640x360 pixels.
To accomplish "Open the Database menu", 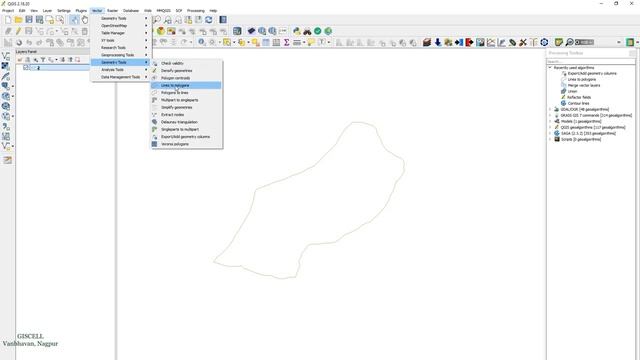I will tap(131, 11).
